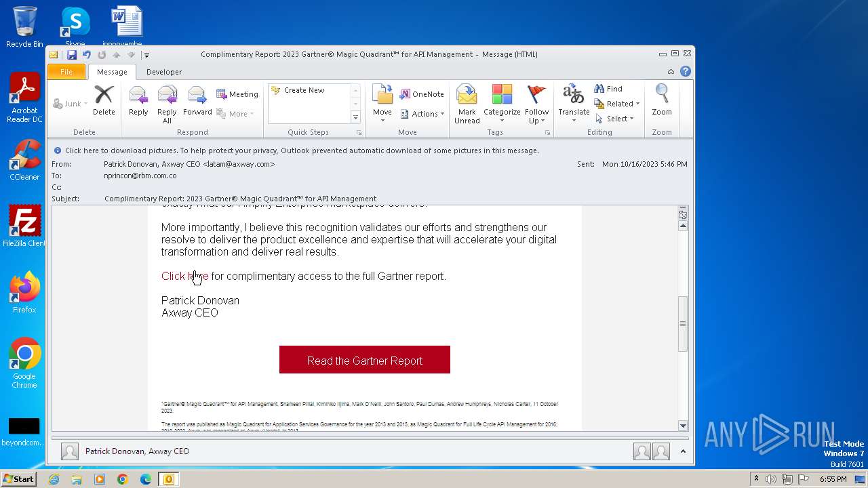The width and height of the screenshot is (868, 488).
Task: Expand the Quick Steps gallery
Action: (355, 118)
